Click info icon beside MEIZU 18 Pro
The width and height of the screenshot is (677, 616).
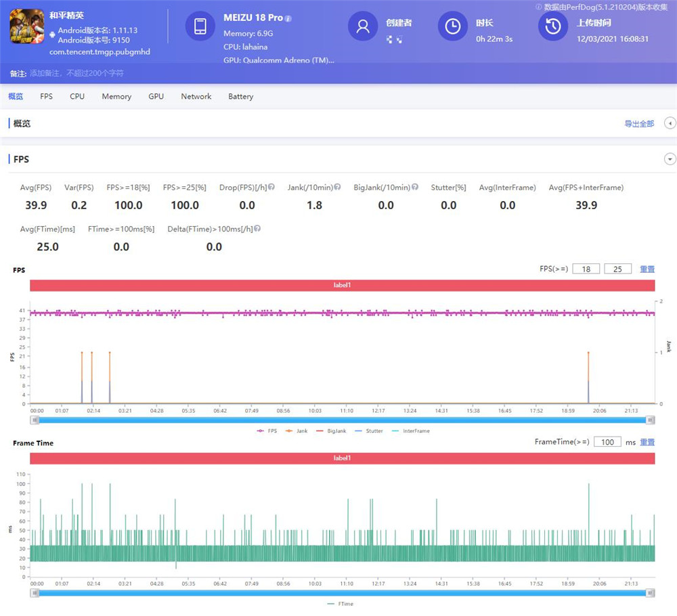(x=288, y=18)
